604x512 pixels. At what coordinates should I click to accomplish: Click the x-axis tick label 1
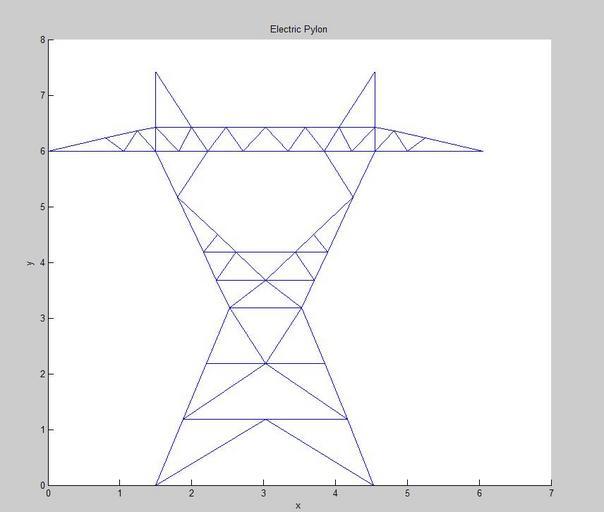click(120, 494)
